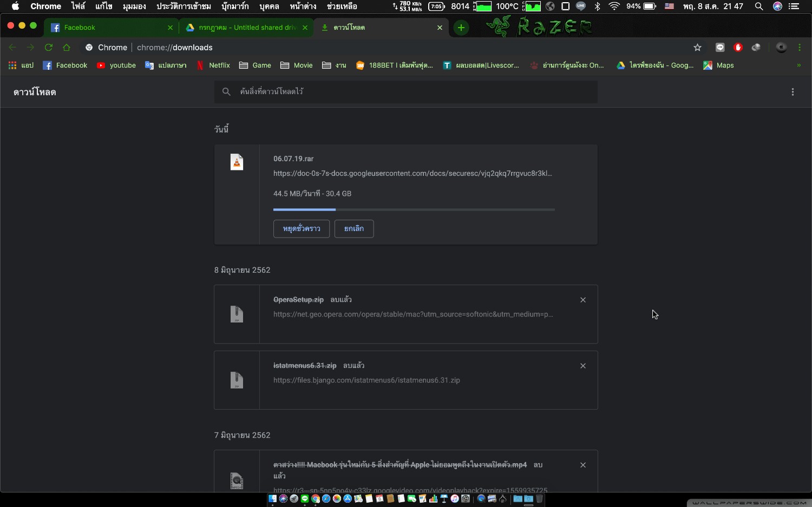Open Chrome three-dot main menu
812x507 pixels.
(x=800, y=48)
